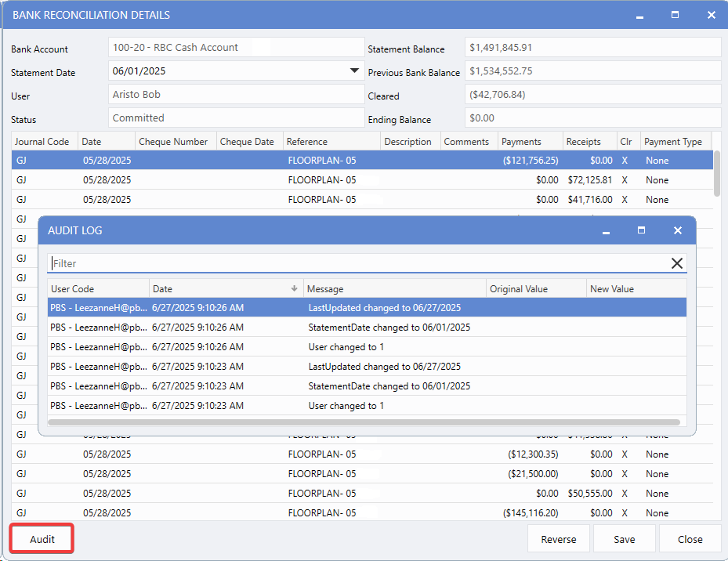The height and width of the screenshot is (561, 728).
Task: Click the Audit button
Action: coord(42,539)
